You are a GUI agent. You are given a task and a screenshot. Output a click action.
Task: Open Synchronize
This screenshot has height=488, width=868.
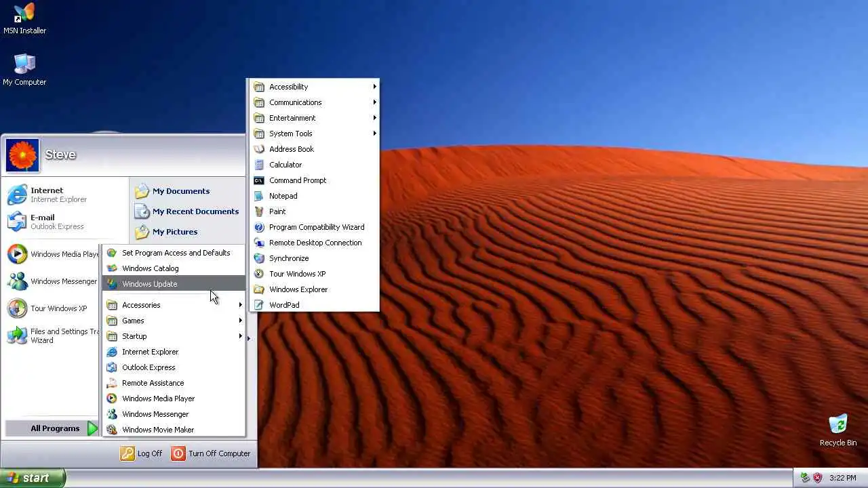(314, 258)
